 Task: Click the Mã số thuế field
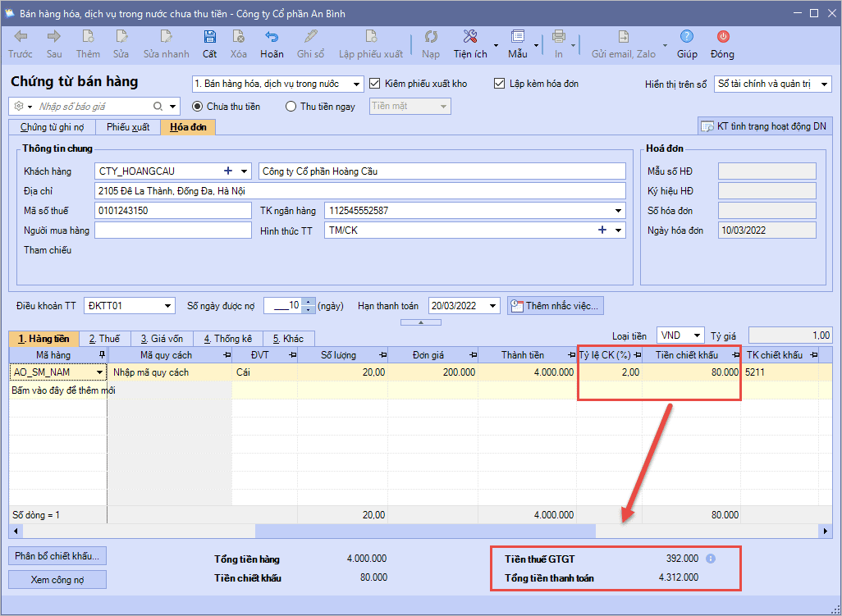(173, 211)
